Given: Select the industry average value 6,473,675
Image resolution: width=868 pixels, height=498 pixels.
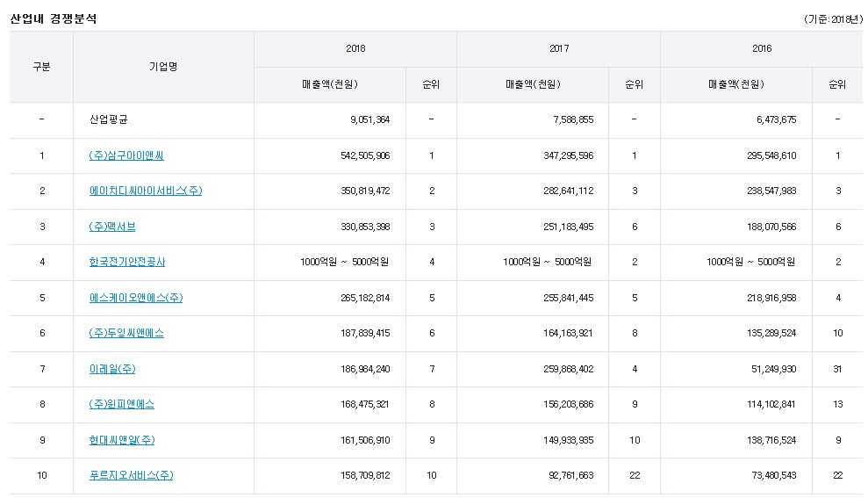Looking at the screenshot, I should (776, 119).
